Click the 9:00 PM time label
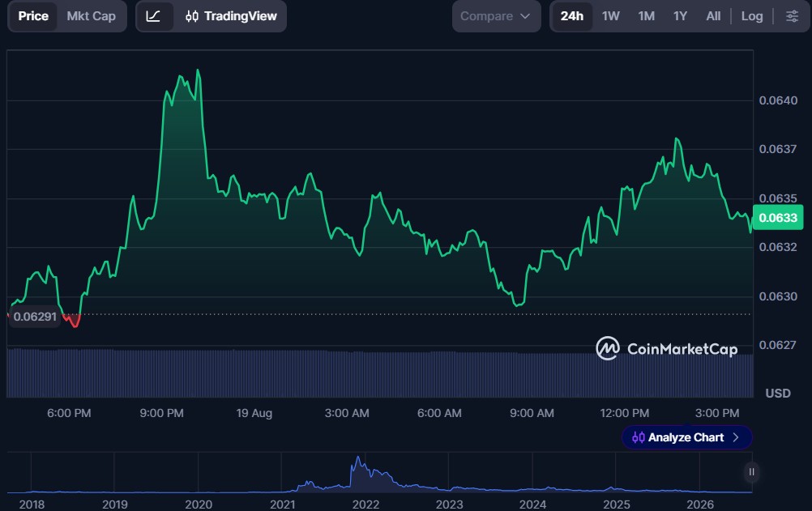Viewport: 812px width, 511px height. [161, 413]
